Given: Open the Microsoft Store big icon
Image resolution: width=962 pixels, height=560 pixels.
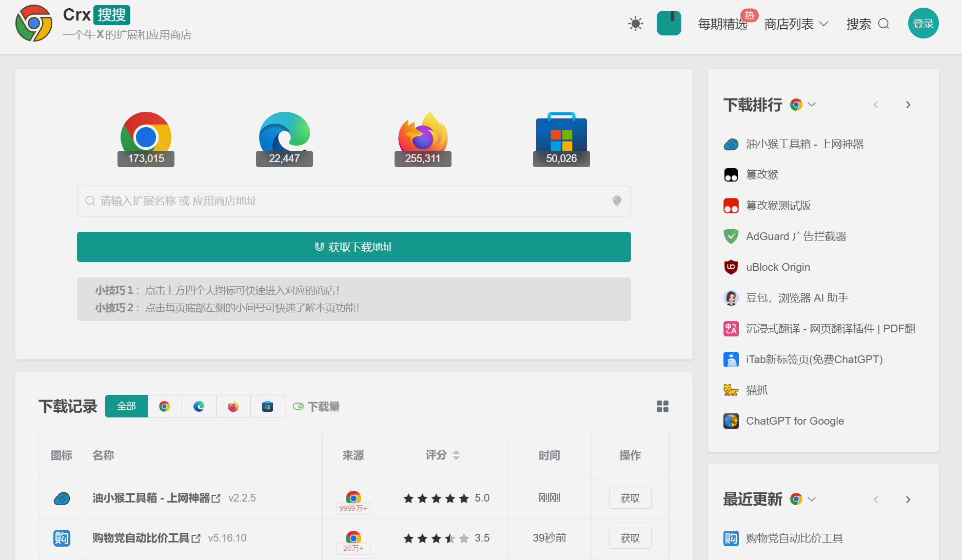Looking at the screenshot, I should 561,138.
